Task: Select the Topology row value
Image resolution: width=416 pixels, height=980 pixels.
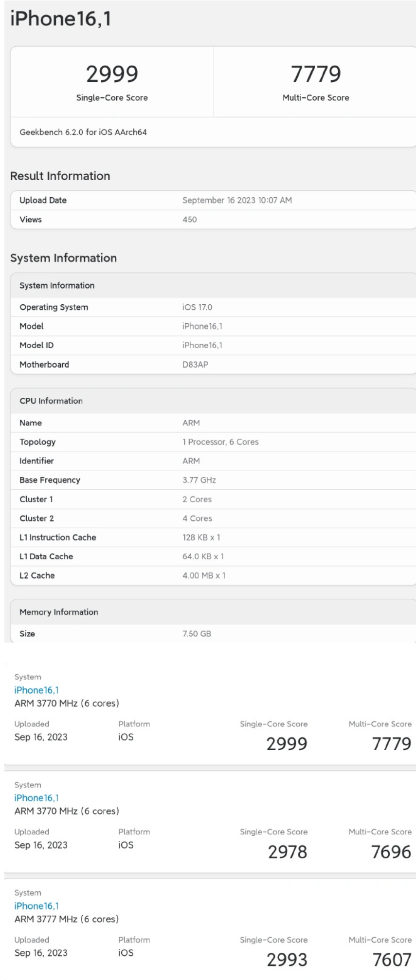Action: pyautogui.click(x=220, y=442)
